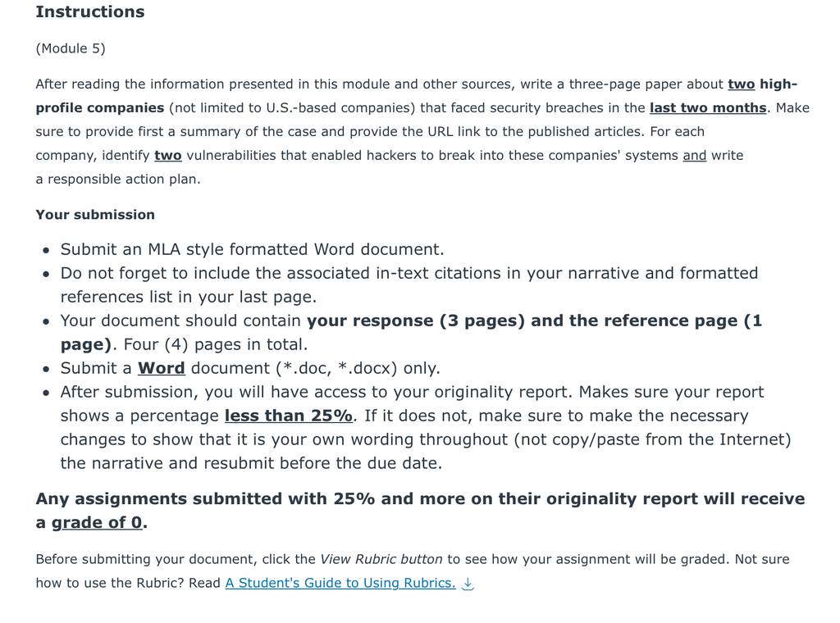Click the underlined bold 'Word' text
Screen dimensions: 840x623
tap(162, 368)
